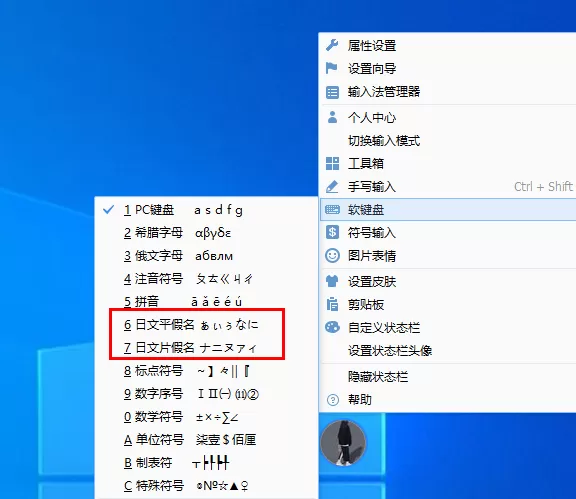Choose 切换输入模式 in the menu
Image resolution: width=576 pixels, height=499 pixels.
coord(447,141)
